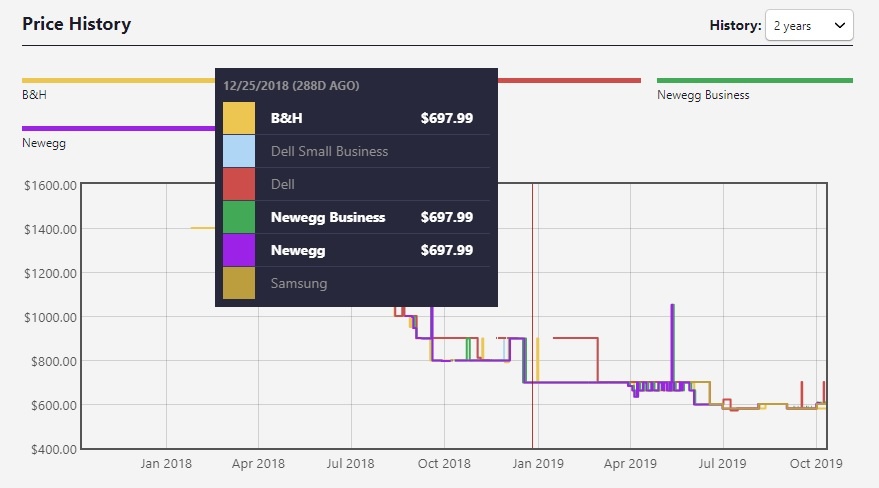Click the red Dell swatch in tooltip
The image size is (879, 488).
[239, 184]
